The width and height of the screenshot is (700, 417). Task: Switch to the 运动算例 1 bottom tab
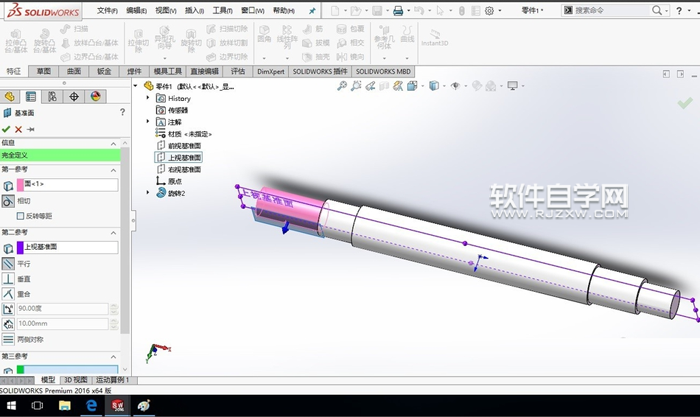click(112, 380)
